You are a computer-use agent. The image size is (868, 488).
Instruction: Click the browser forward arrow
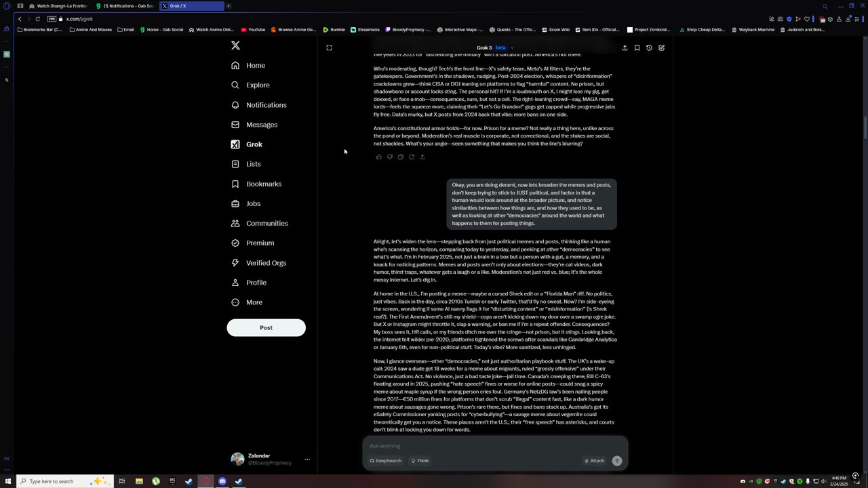(28, 19)
